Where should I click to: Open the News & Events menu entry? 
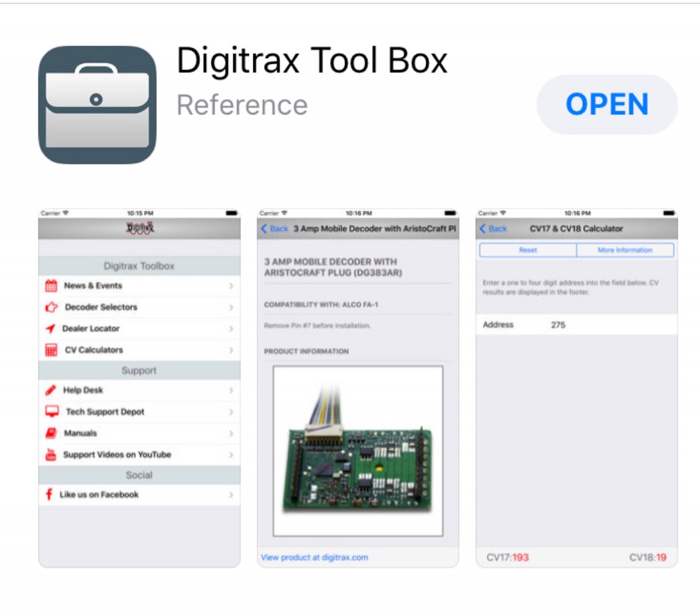click(139, 286)
